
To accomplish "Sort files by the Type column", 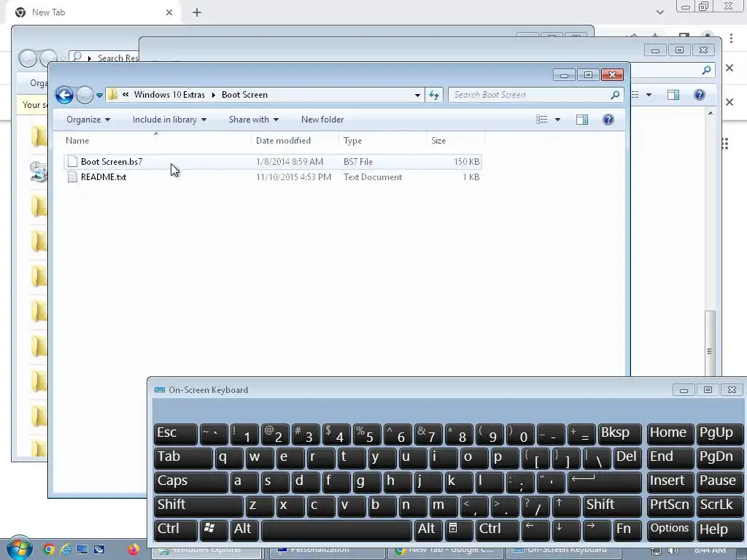I will pos(382,141).
